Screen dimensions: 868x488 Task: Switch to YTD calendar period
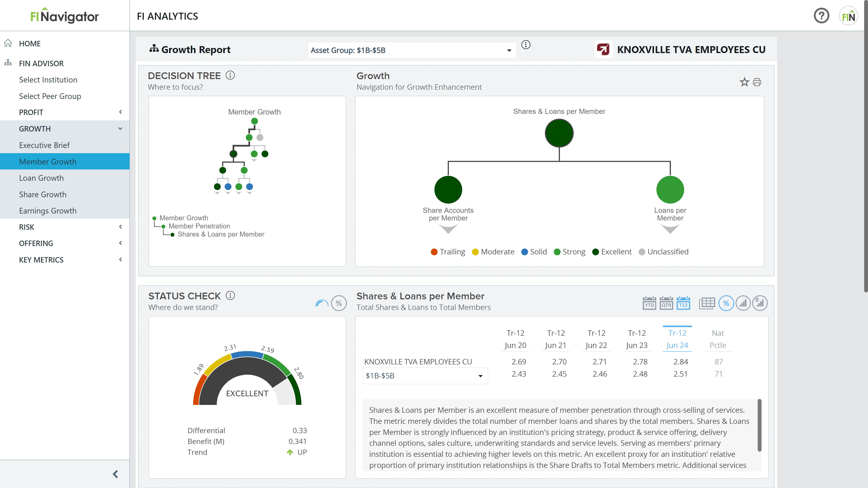tap(649, 303)
